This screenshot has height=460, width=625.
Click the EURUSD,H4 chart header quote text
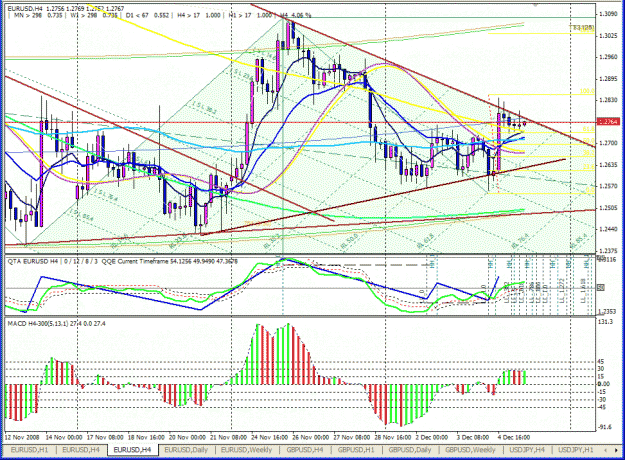point(66,8)
